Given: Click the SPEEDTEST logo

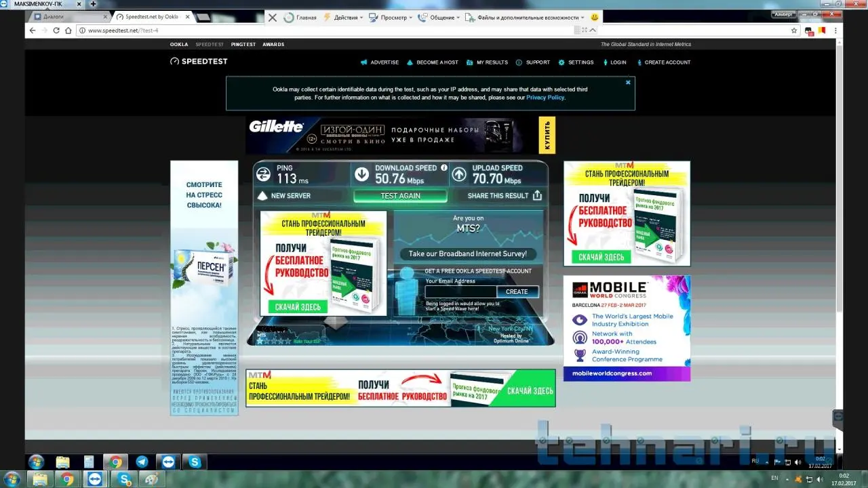Looking at the screenshot, I should point(199,62).
